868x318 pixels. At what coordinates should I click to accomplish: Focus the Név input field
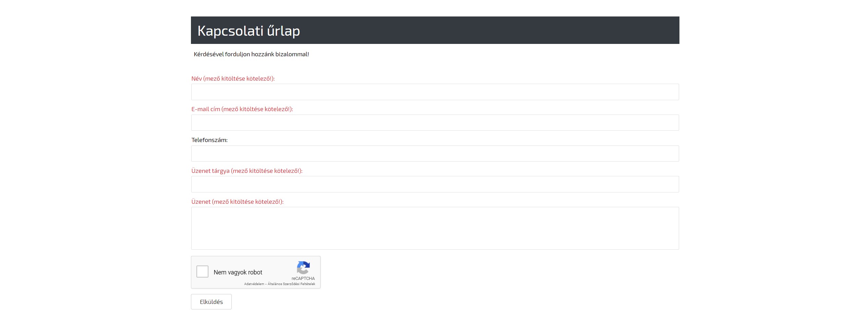[435, 92]
